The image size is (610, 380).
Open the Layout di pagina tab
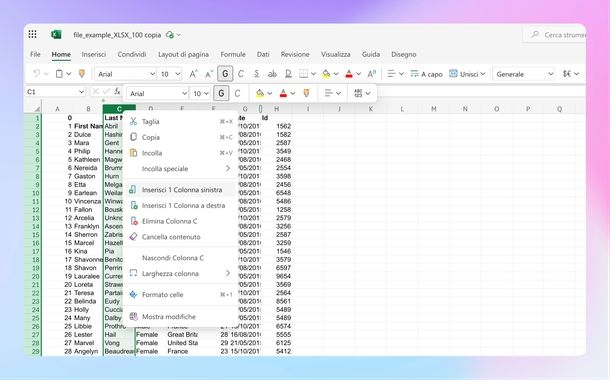point(183,54)
